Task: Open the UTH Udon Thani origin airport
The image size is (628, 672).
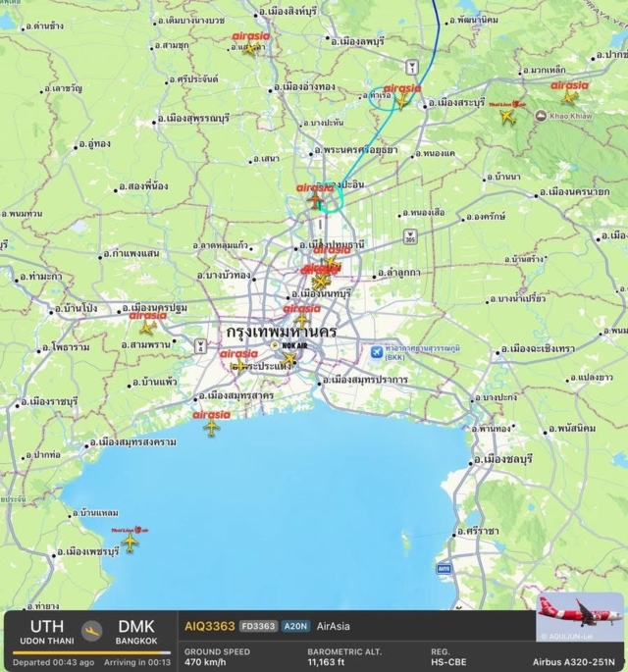Action: (47, 631)
